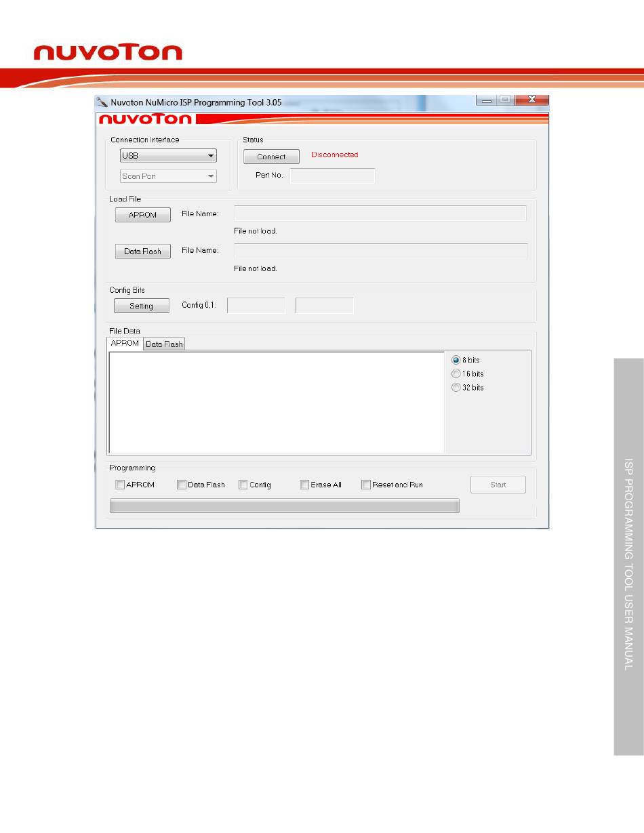Enable the Erase All checkbox
644x833 pixels.
(304, 485)
